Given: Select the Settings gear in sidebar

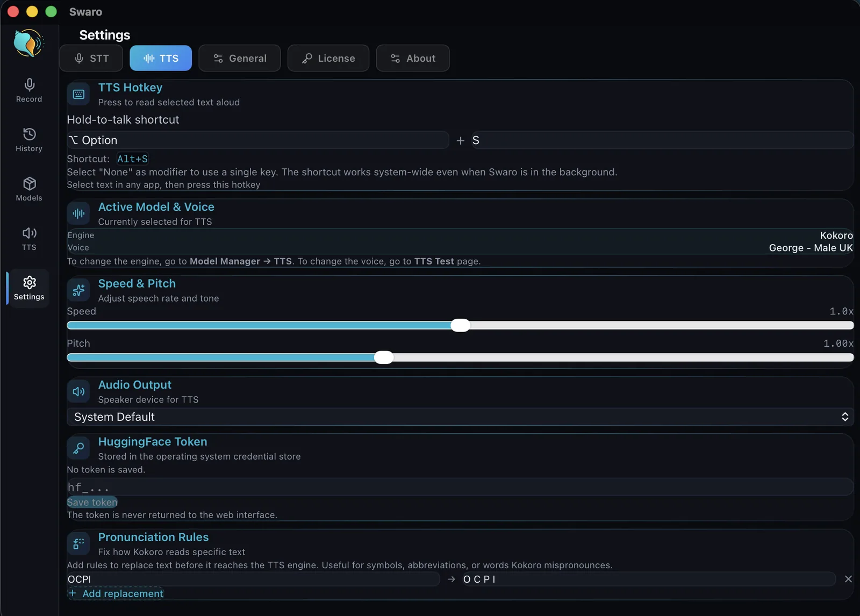Looking at the screenshot, I should click(x=29, y=288).
